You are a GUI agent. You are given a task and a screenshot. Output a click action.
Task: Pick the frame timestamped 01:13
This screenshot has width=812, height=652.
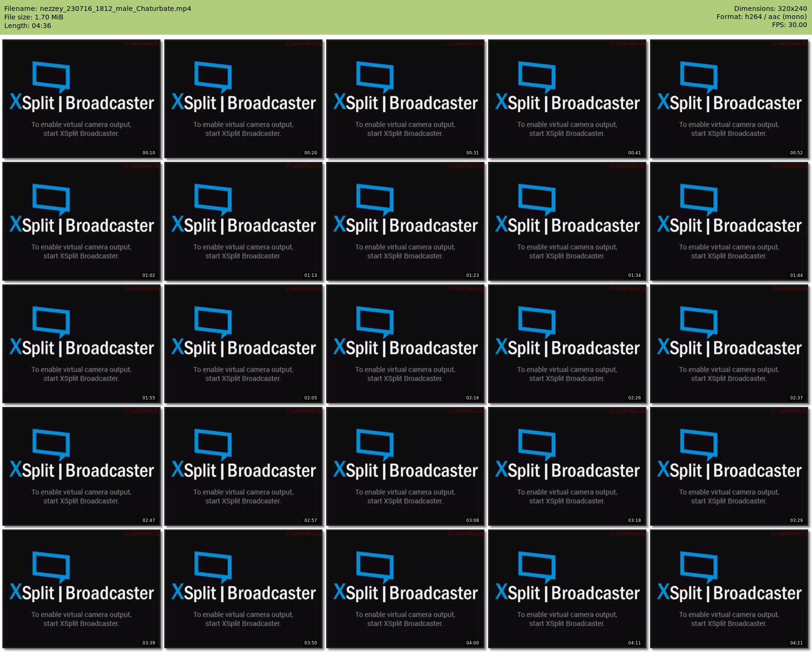[x=244, y=221]
